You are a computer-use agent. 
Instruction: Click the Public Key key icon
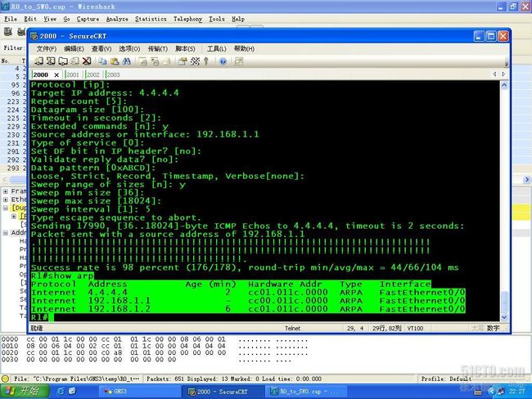point(206,61)
